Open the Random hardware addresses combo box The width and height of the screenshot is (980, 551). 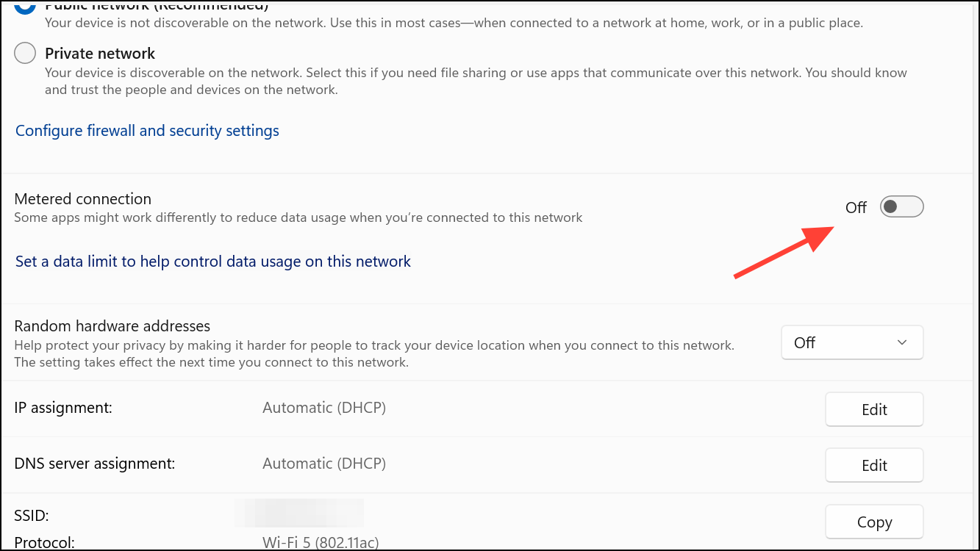coord(851,342)
